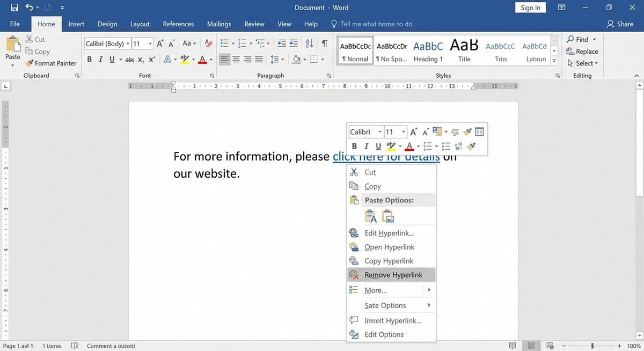Toggle the Show/Hide paragraph marks icon
Viewport: 644px width, 351px height.
click(324, 43)
